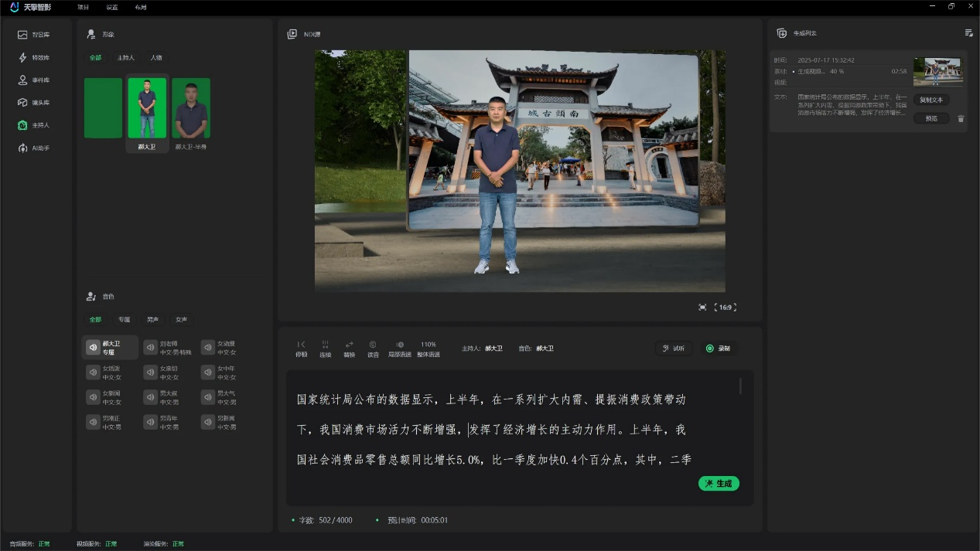Open the 特效库 effects library panel
980x551 pixels.
tap(35, 56)
